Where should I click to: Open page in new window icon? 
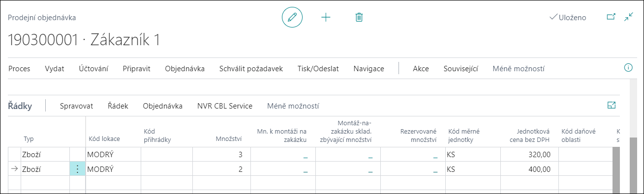(611, 17)
